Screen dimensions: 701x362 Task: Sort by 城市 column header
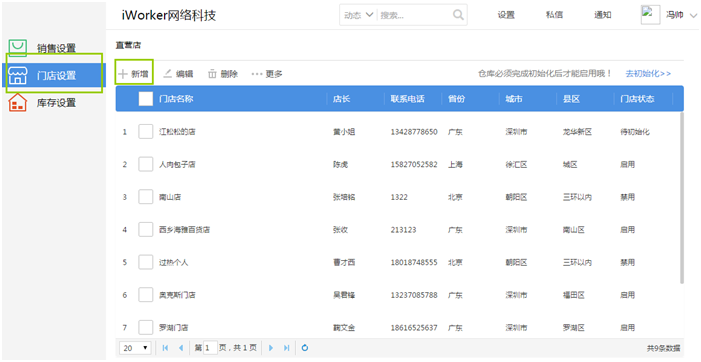click(514, 99)
